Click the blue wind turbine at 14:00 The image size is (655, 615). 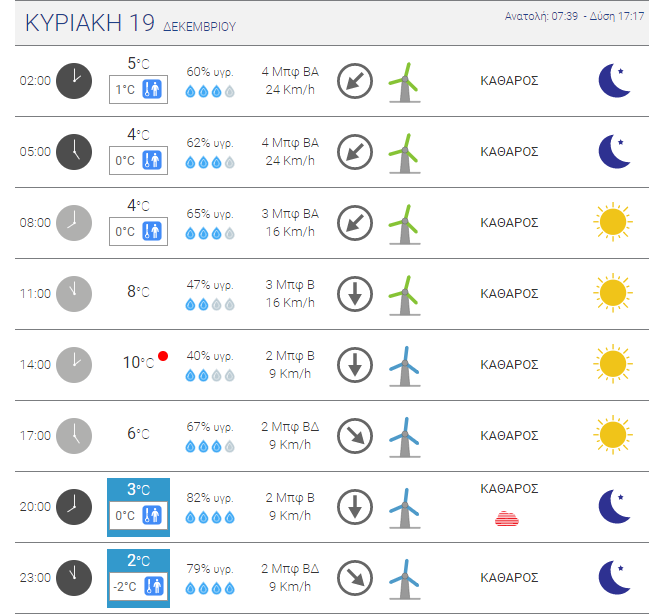(x=404, y=366)
